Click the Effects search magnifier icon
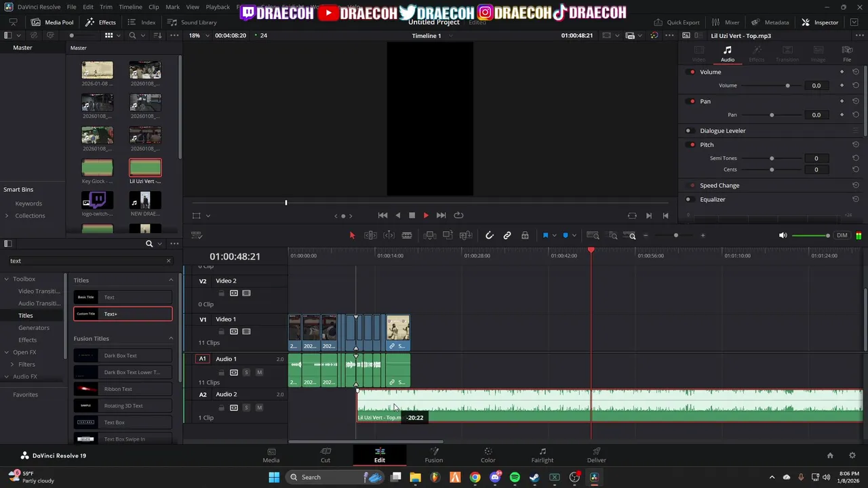The image size is (868, 488). pyautogui.click(x=149, y=244)
